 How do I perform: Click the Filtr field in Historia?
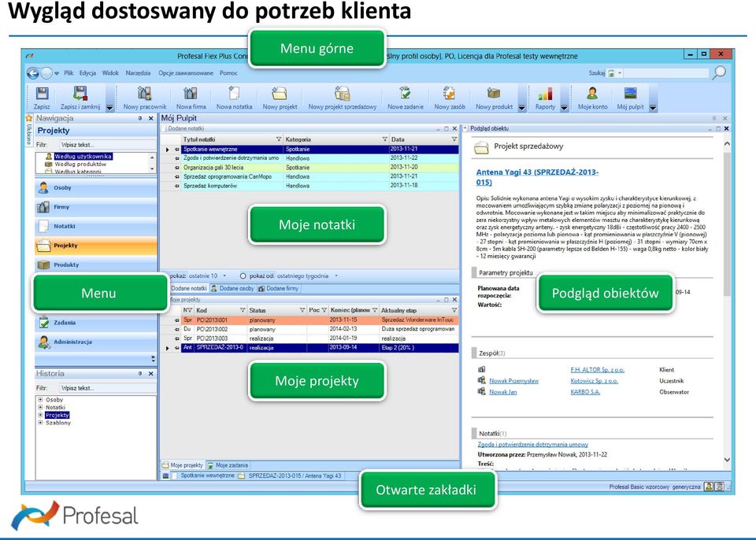pyautogui.click(x=107, y=387)
